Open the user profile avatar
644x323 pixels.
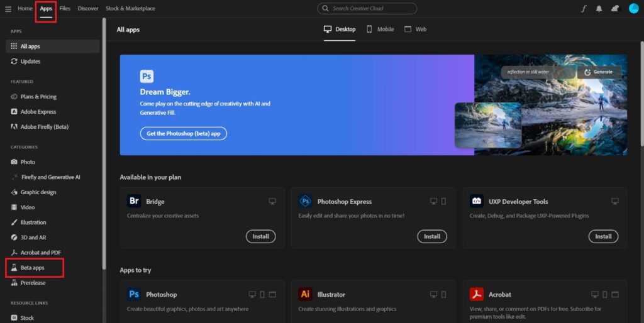click(633, 9)
